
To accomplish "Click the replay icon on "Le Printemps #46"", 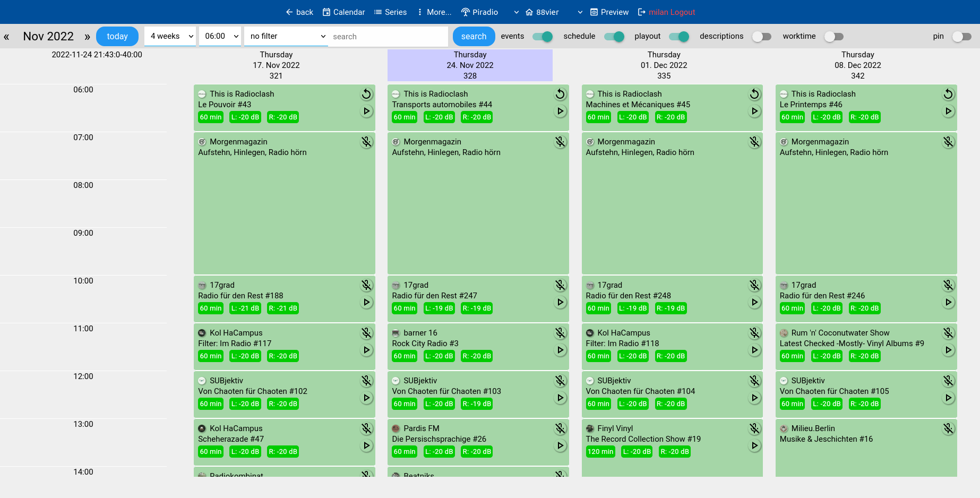I will tap(948, 94).
